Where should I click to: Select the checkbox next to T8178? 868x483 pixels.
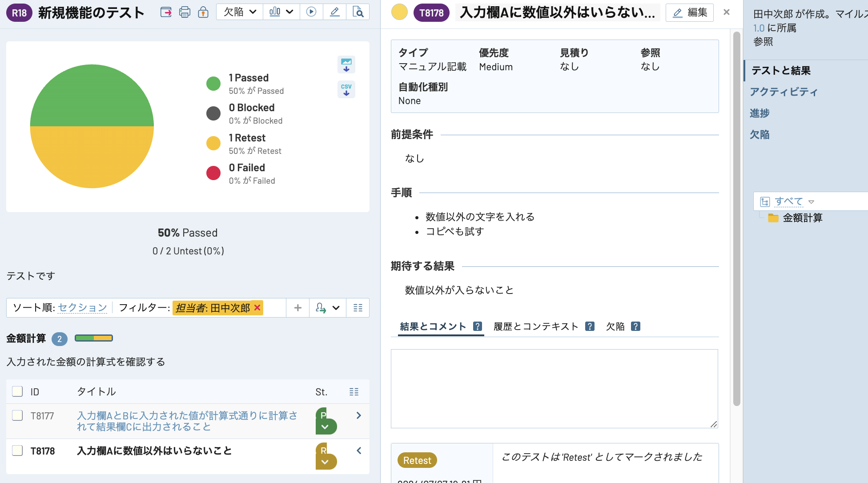[17, 451]
